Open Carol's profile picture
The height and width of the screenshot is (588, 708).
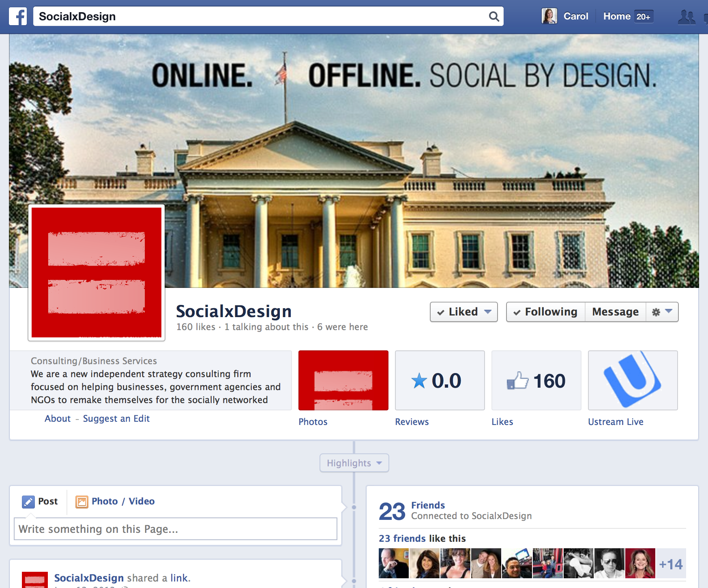tap(549, 16)
